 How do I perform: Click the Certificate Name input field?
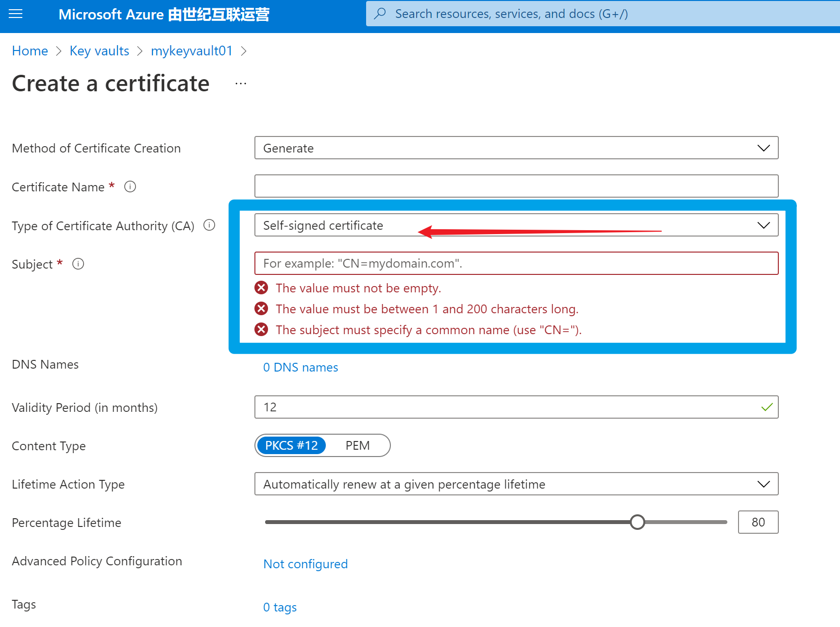[516, 186]
